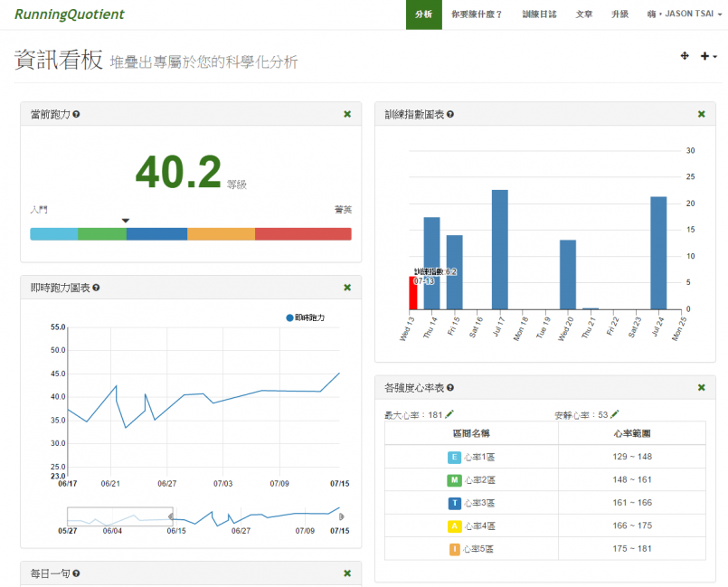728x587 pixels.
Task: Remove the 即時跑力圖表 widget
Action: [x=347, y=288]
